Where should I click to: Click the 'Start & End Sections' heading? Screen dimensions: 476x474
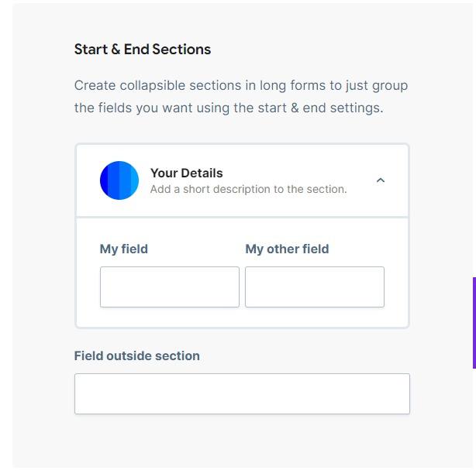(143, 49)
